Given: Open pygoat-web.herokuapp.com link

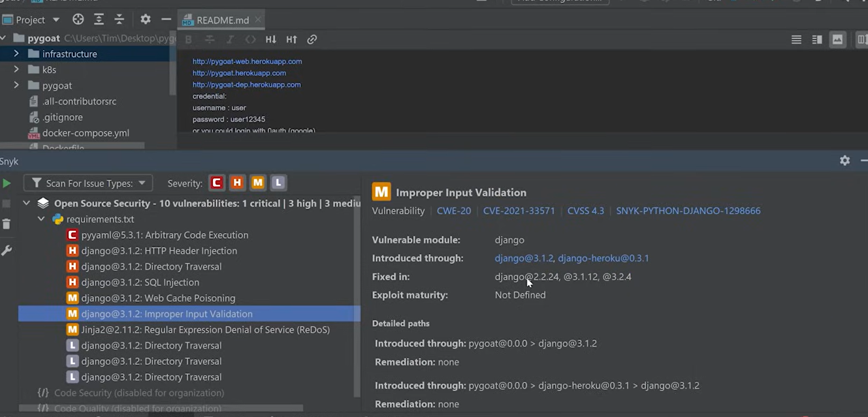Looking at the screenshot, I should (247, 61).
